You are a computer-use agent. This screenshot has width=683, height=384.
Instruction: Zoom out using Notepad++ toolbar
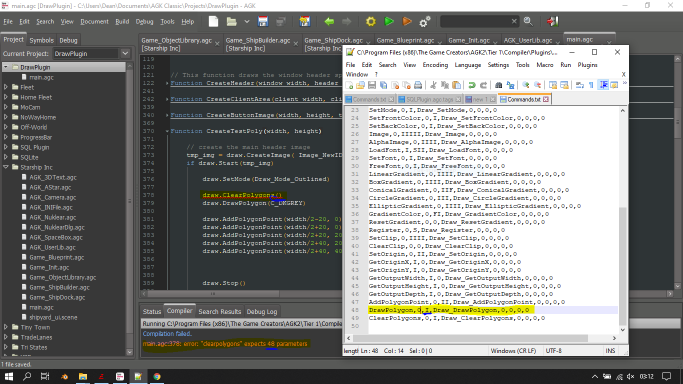tap(538, 85)
